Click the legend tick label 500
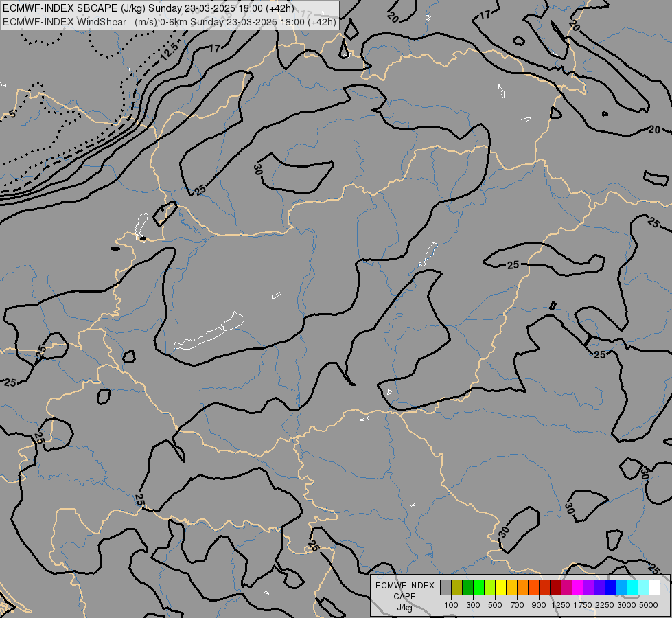Screen dimensions: 672x618 (x=495, y=605)
